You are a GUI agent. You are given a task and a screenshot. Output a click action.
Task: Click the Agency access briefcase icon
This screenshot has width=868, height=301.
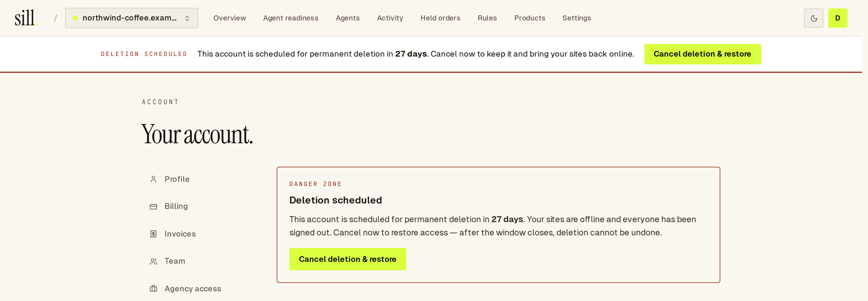[x=153, y=289]
